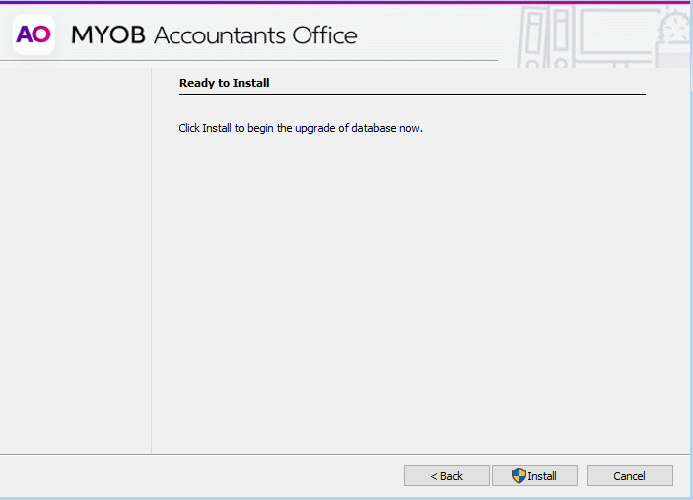
Task: Click the horizontal rule under the heading
Action: pyautogui.click(x=412, y=95)
